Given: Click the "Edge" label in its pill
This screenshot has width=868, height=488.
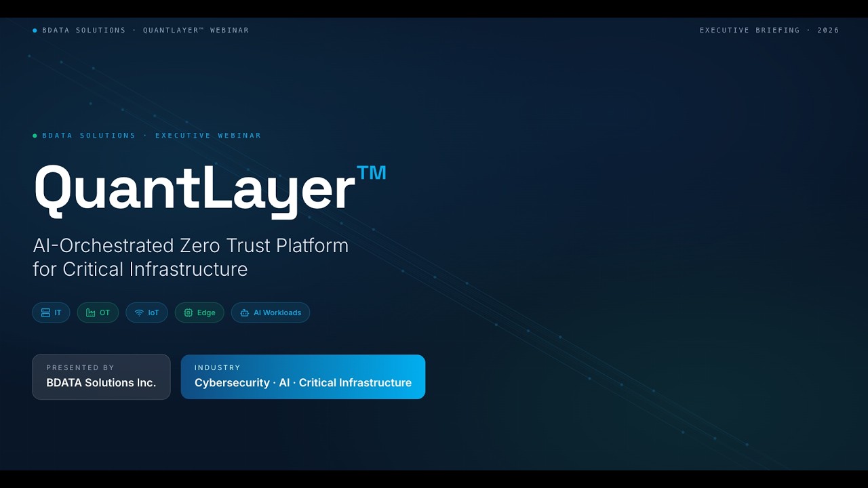Looking at the screenshot, I should 206,312.
